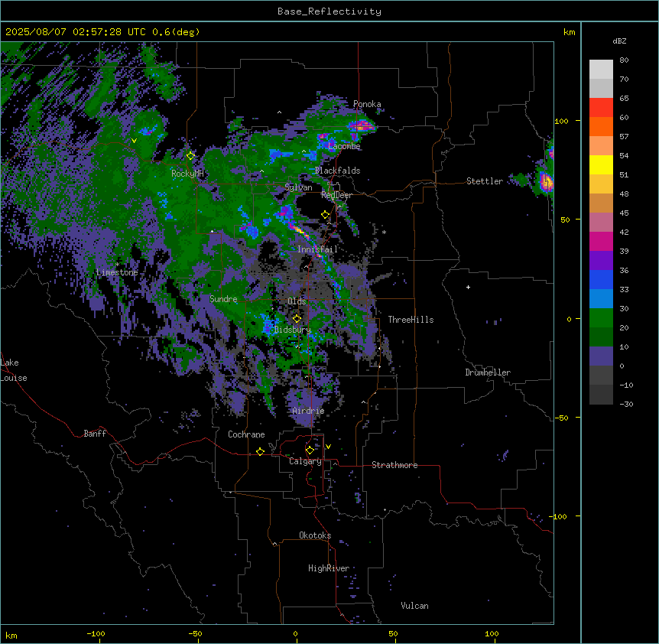
Task: Click the Blackfalds city label
Action: [337, 171]
